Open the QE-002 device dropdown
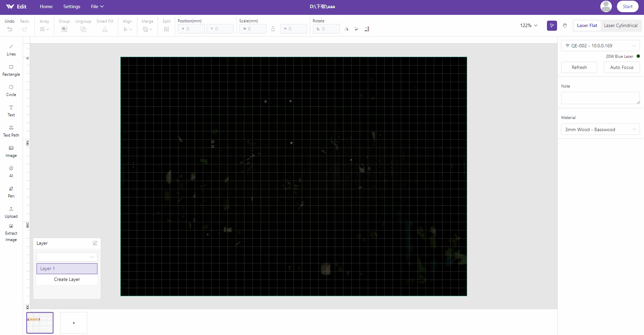644x335 pixels. tap(600, 46)
